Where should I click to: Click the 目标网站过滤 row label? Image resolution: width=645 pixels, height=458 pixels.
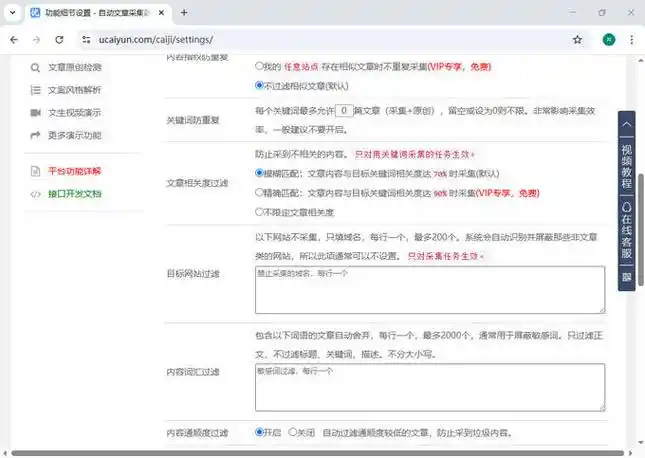193,274
